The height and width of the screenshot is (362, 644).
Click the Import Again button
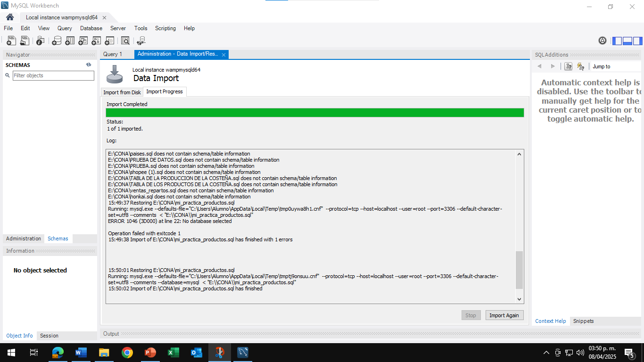coord(504,315)
